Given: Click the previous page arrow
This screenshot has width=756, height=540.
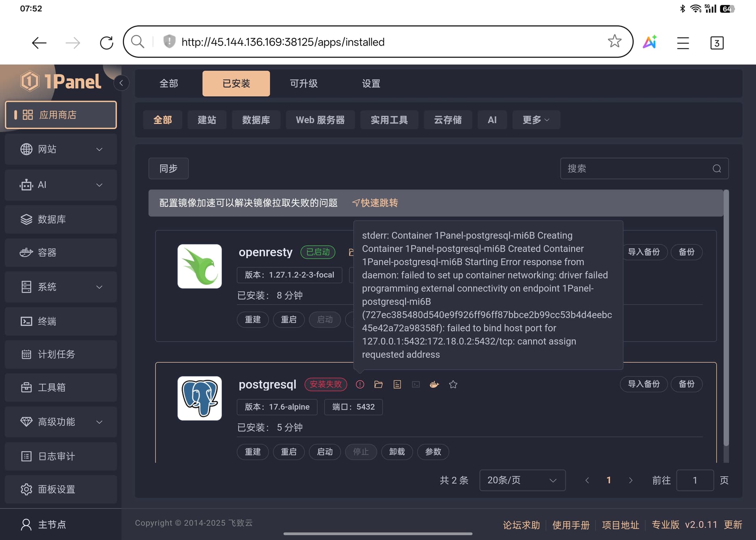Looking at the screenshot, I should 587,480.
